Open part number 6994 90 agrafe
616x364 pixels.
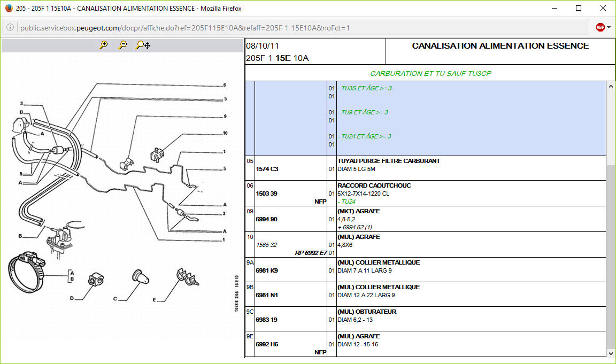pos(266,219)
